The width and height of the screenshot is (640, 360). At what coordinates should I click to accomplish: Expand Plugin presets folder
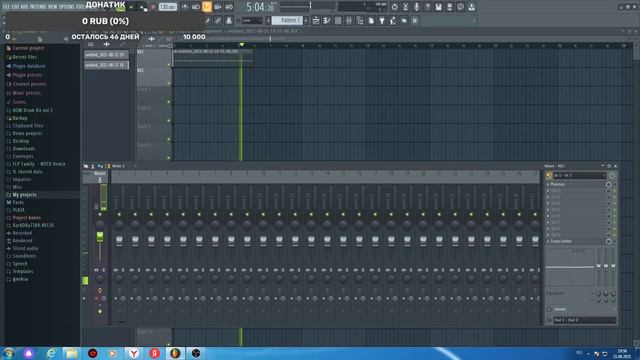point(27,75)
